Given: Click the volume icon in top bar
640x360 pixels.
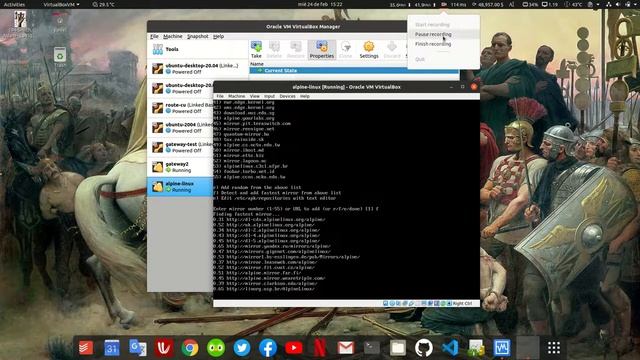Looking at the screenshot, I should (617, 4).
